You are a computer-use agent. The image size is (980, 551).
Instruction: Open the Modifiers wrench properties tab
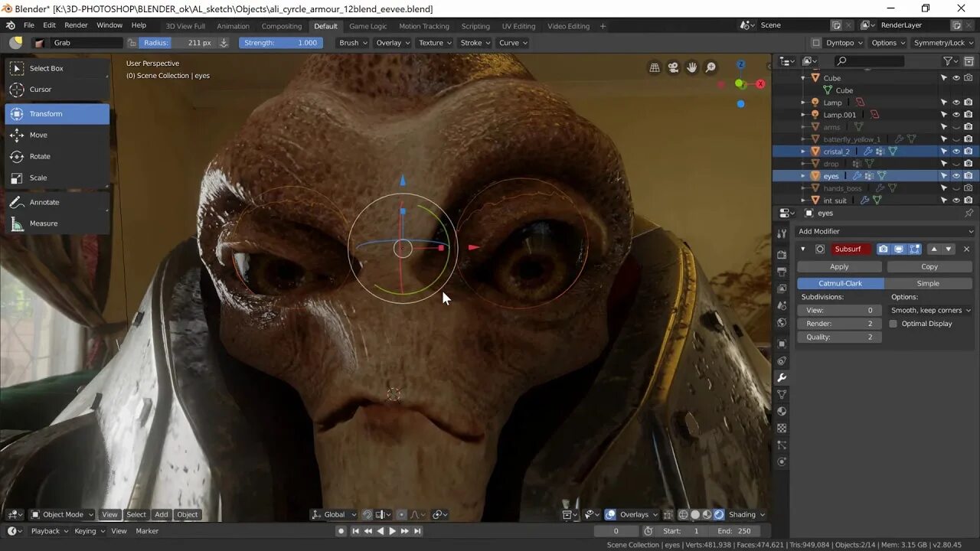click(782, 377)
